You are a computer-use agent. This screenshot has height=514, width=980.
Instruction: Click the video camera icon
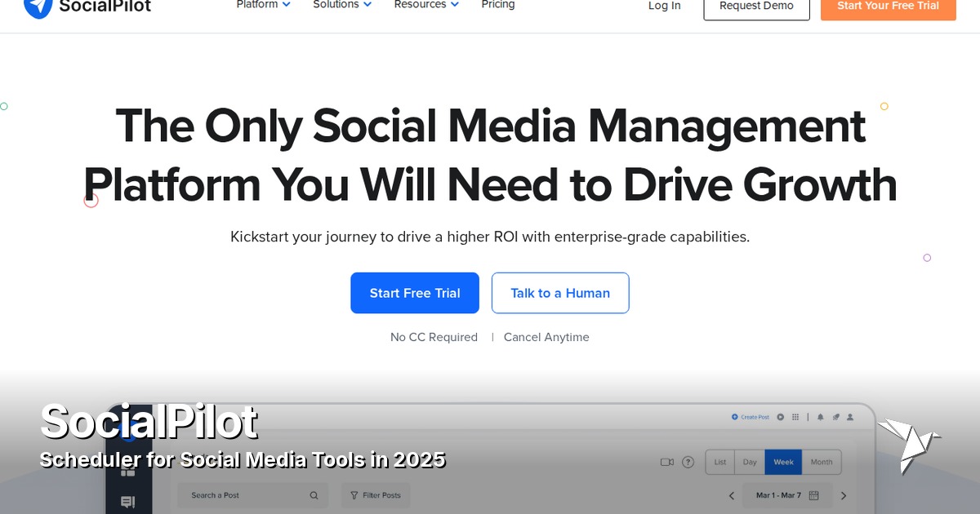coord(667,462)
